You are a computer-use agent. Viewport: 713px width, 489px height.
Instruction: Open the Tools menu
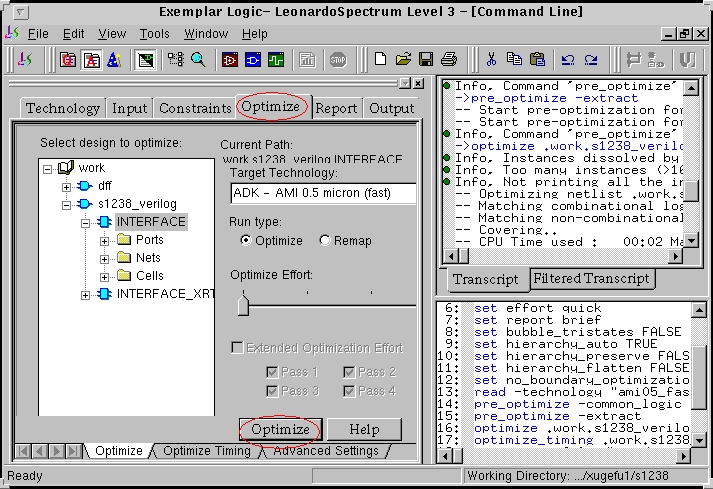[154, 34]
